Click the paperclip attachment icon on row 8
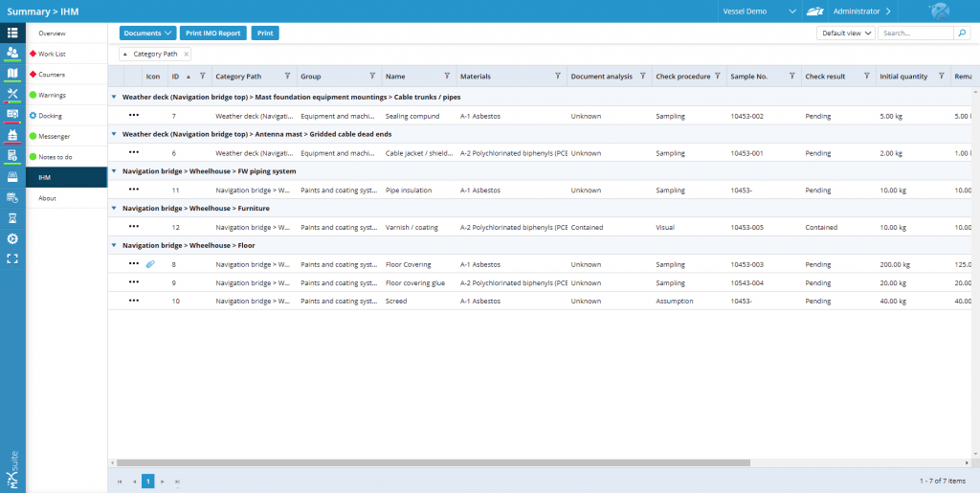Image resolution: width=980 pixels, height=493 pixels. pos(150,264)
